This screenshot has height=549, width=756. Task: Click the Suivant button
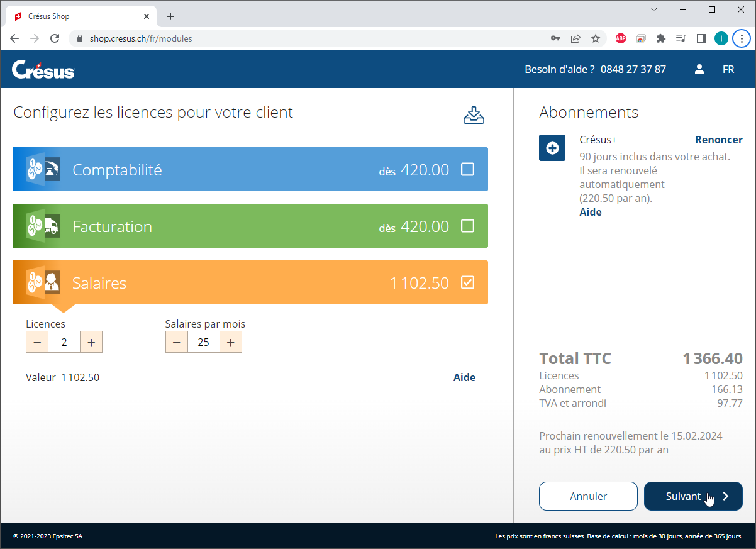692,496
